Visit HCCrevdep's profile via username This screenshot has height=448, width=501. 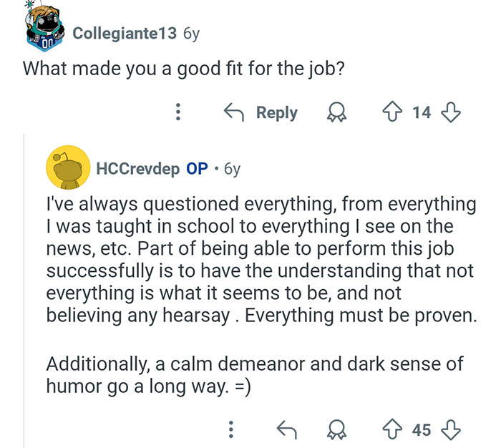[x=140, y=169]
